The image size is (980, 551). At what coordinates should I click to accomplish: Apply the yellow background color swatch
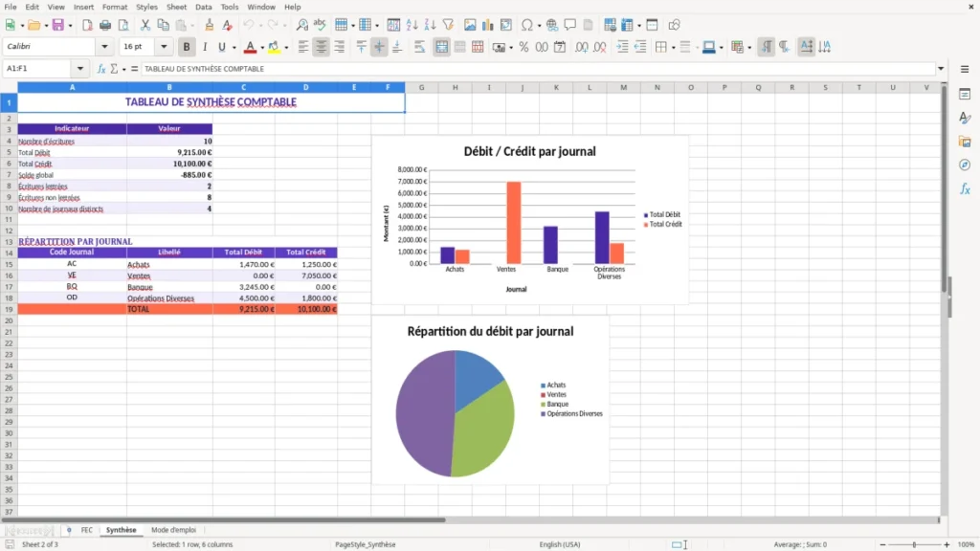click(x=275, y=47)
